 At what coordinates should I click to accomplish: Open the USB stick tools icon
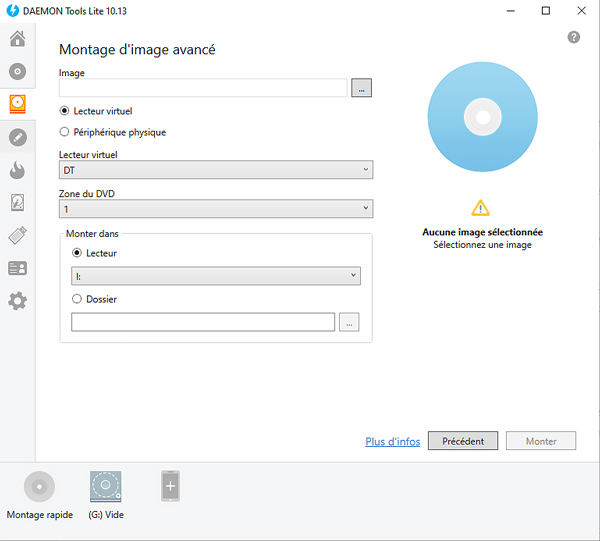[x=17, y=236]
